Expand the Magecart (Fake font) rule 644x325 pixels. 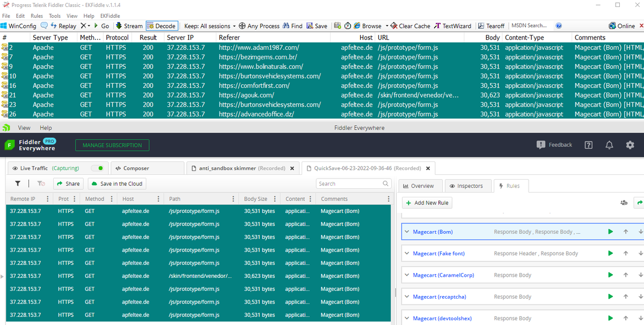pos(407,253)
